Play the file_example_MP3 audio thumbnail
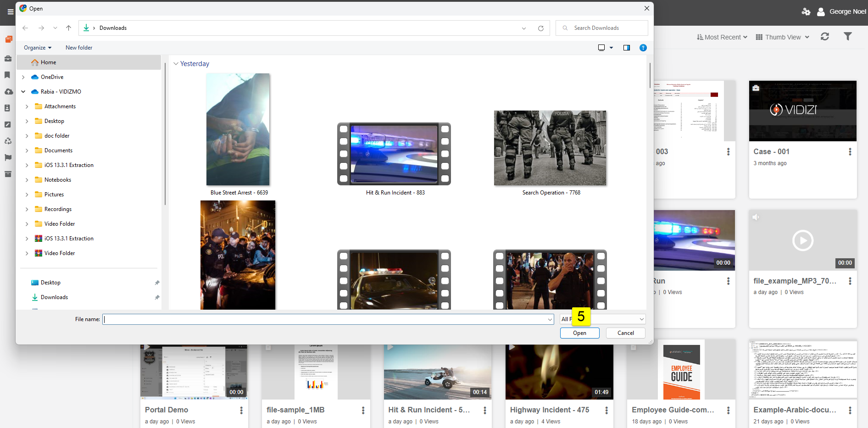The height and width of the screenshot is (428, 868). pyautogui.click(x=803, y=240)
